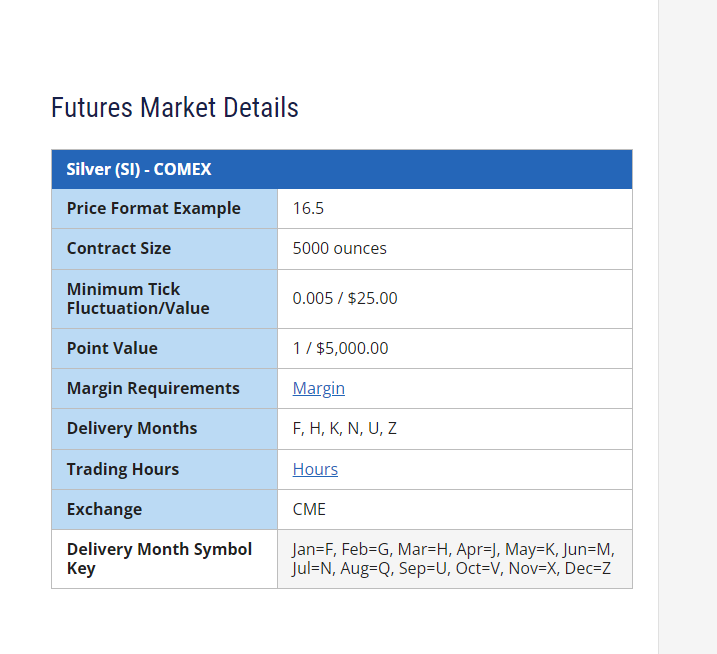Select the CME exchange value
The image size is (717, 654).
click(309, 509)
